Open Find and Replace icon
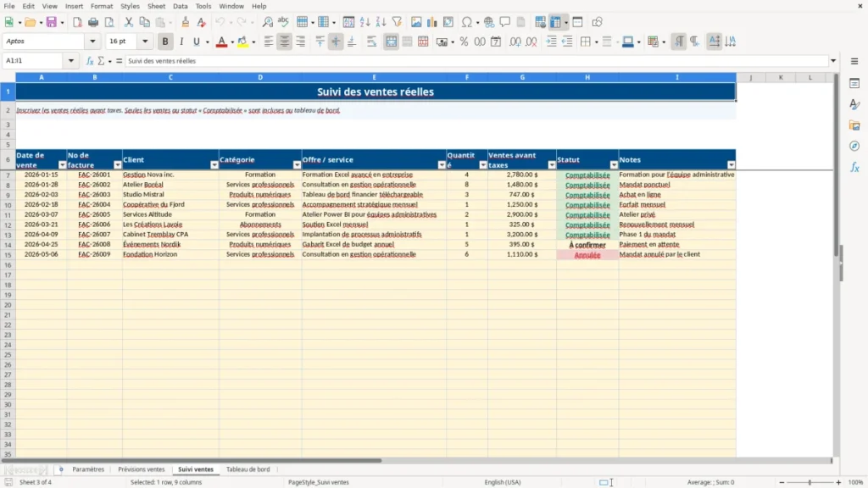The height and width of the screenshot is (488, 868). tap(267, 22)
